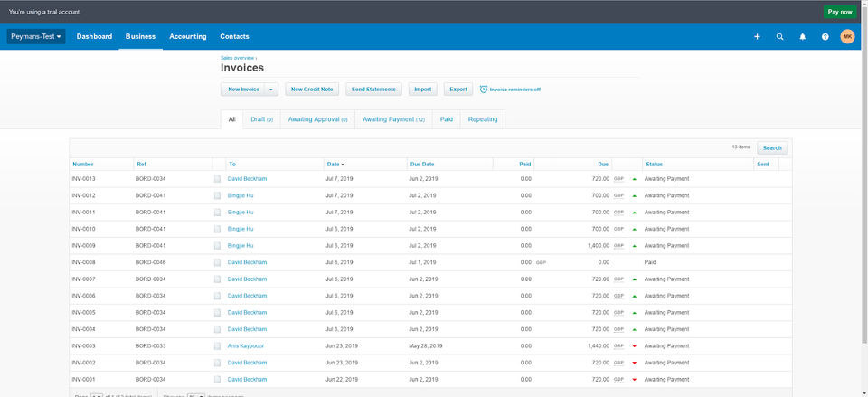Click the New Invoice button

[243, 90]
